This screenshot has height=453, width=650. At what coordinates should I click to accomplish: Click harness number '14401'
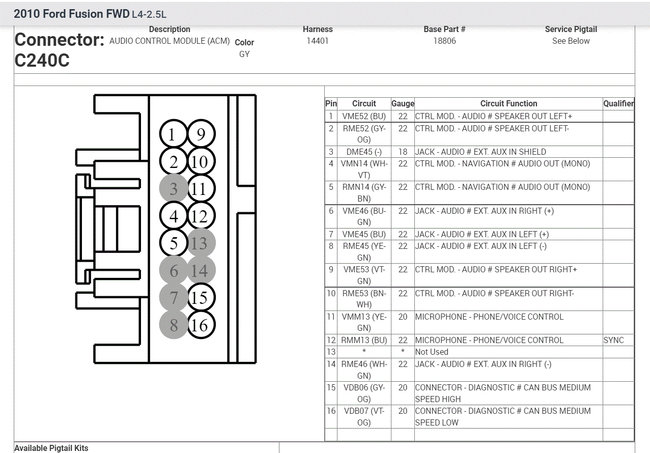[318, 41]
